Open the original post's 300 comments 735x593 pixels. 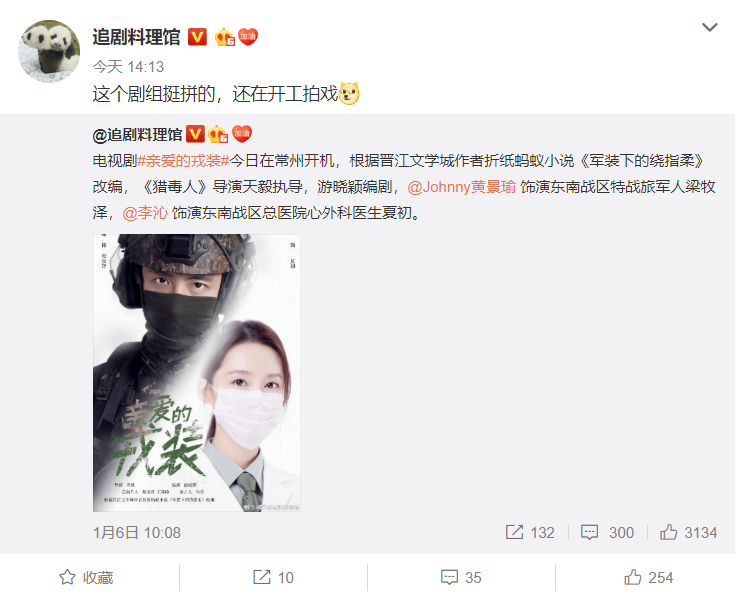(608, 533)
